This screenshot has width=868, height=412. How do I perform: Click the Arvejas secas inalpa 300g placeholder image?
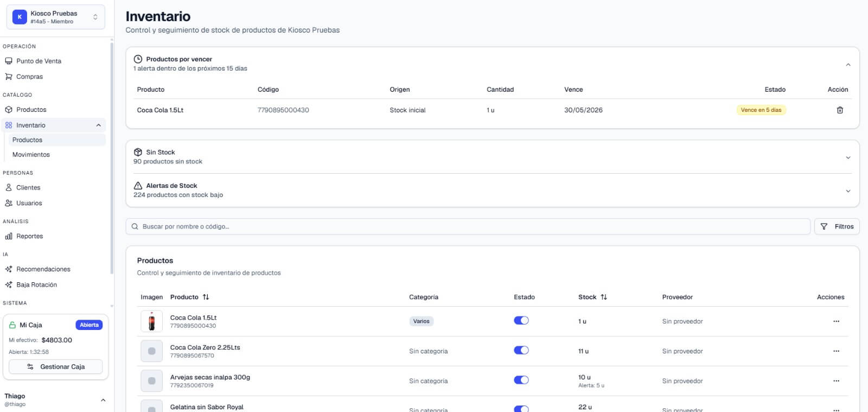[151, 381]
